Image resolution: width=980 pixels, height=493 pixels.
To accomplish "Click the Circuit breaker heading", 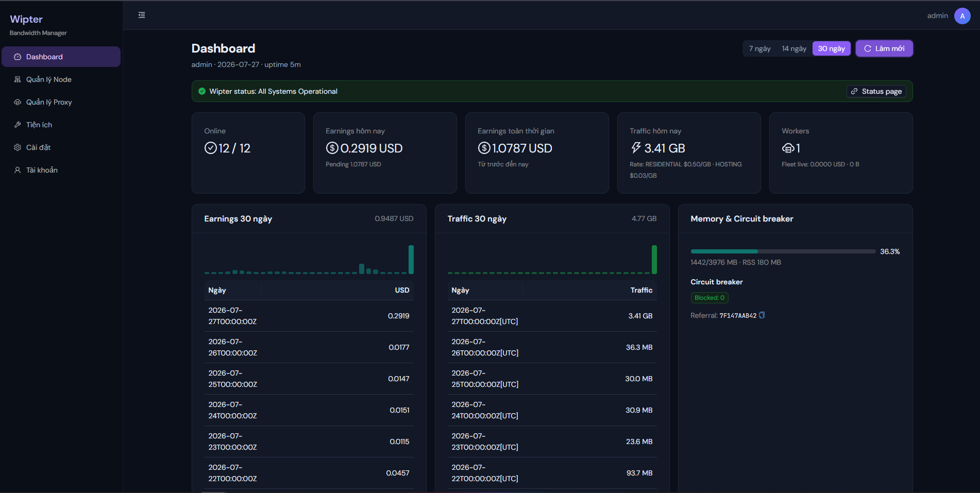I will click(717, 282).
